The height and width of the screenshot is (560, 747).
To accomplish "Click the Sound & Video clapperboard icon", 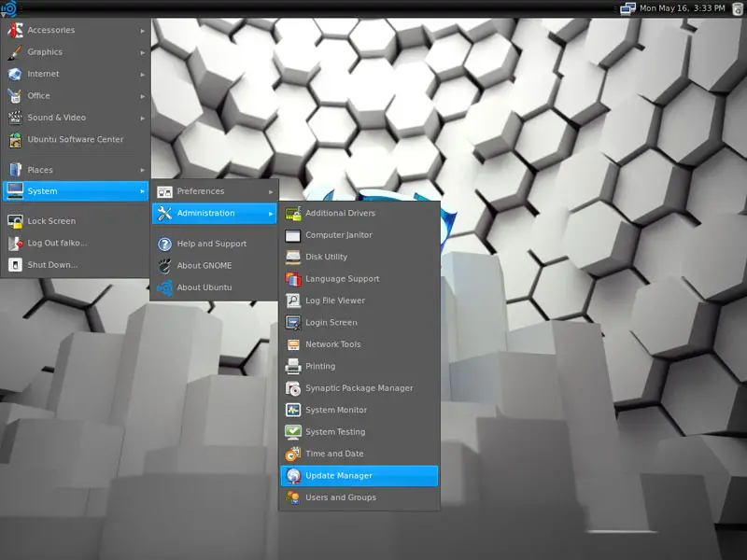I will coord(15,118).
